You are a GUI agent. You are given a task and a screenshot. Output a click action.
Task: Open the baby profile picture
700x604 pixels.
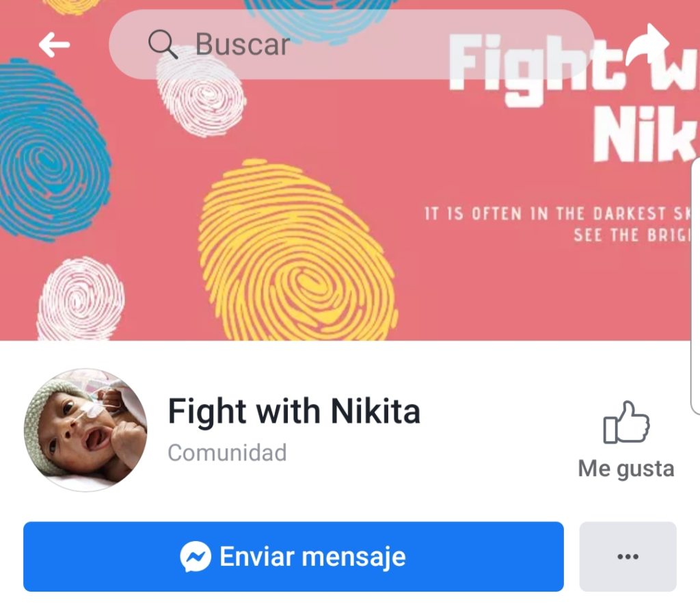(x=85, y=430)
